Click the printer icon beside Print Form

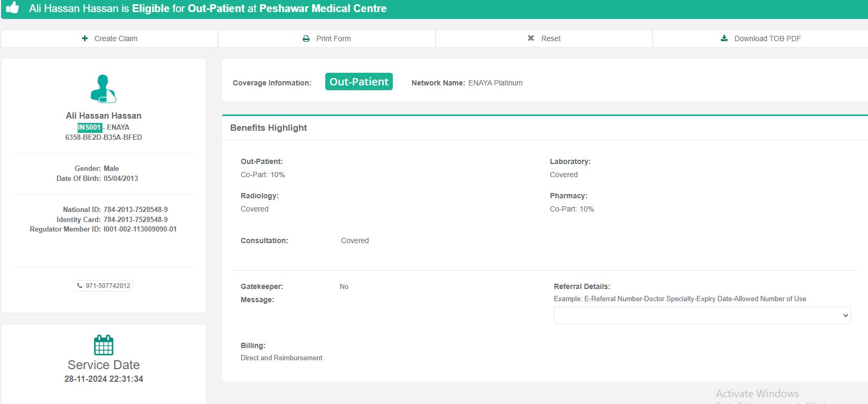click(306, 39)
